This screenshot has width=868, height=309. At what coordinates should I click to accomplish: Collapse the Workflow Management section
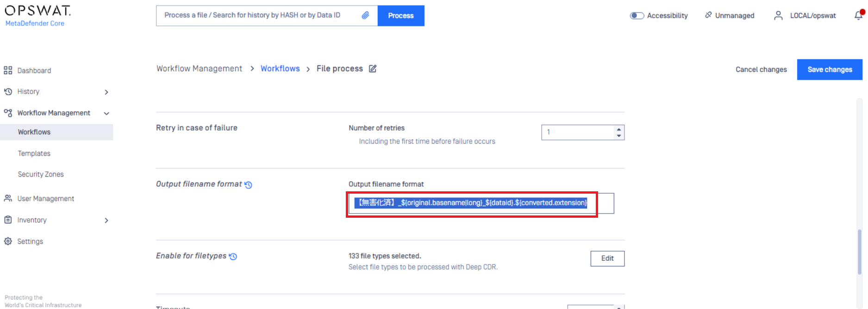(106, 113)
